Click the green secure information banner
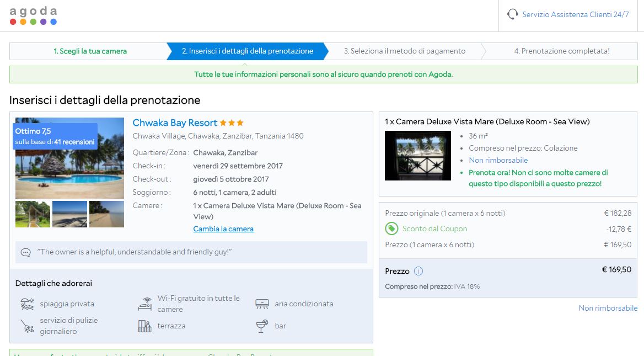Screen dimensions: 644x356 pos(323,75)
